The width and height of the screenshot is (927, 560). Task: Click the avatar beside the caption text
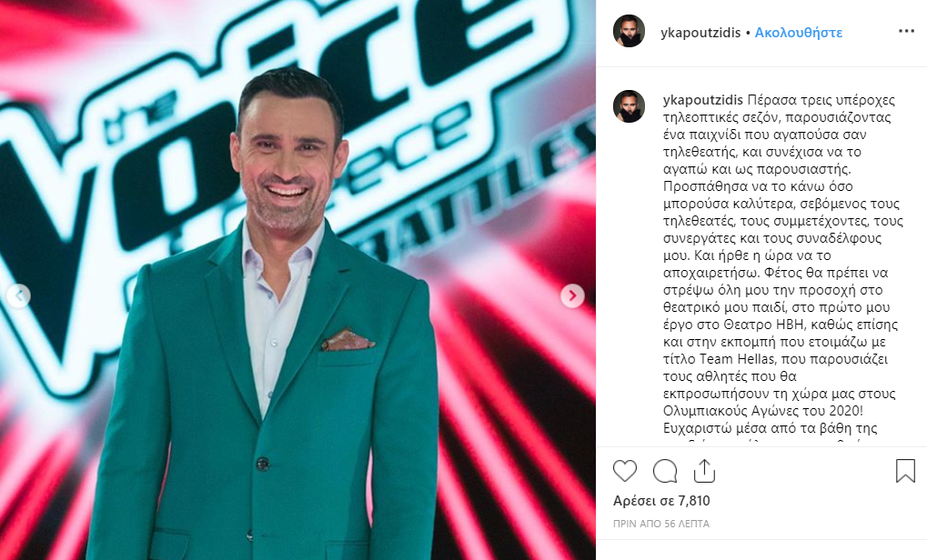click(x=629, y=106)
